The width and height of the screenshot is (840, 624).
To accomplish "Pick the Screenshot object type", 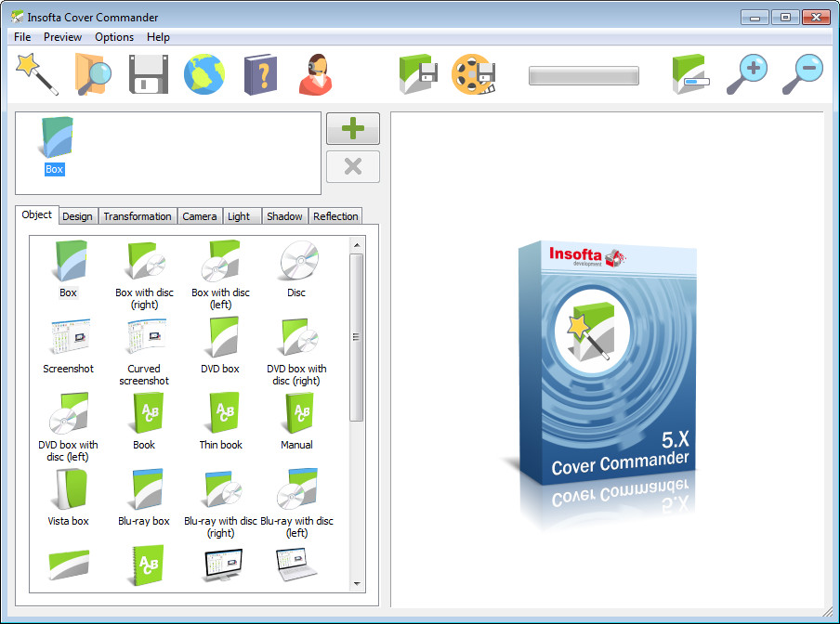I will click(x=69, y=346).
